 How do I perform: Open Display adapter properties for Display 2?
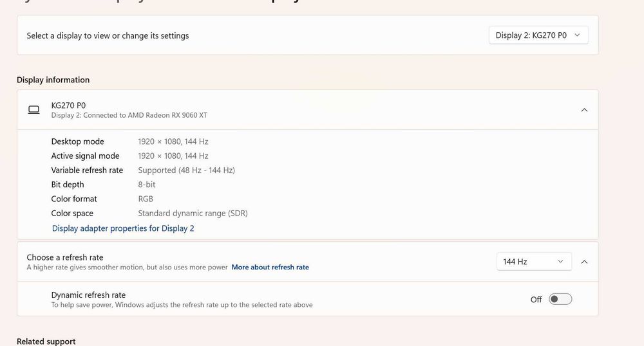pos(123,228)
